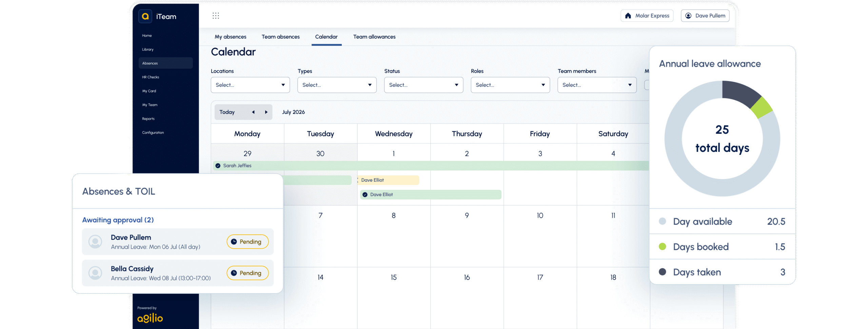Click Bella Cassidy's Pending status badge
The image size is (868, 329).
coord(248,273)
